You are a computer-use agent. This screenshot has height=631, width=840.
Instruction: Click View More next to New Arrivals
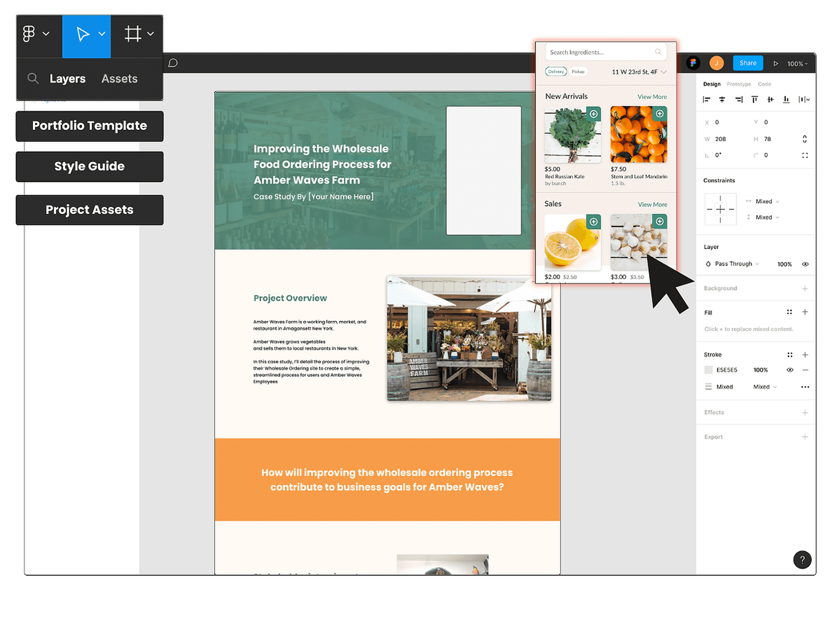pos(652,97)
